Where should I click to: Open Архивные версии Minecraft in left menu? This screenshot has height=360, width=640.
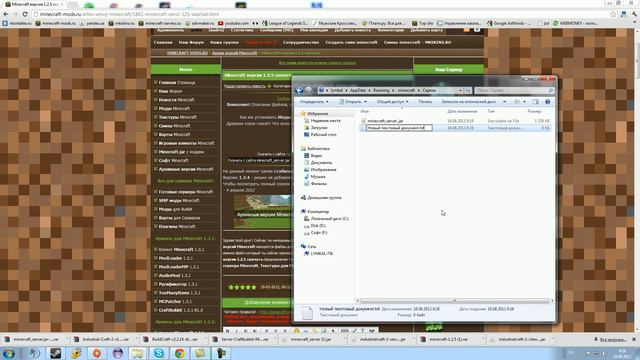pos(186,169)
